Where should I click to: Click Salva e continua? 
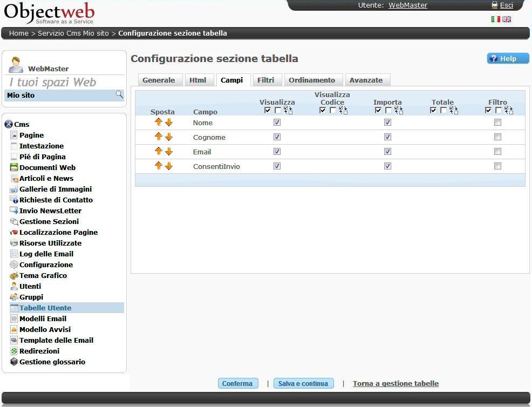point(303,384)
